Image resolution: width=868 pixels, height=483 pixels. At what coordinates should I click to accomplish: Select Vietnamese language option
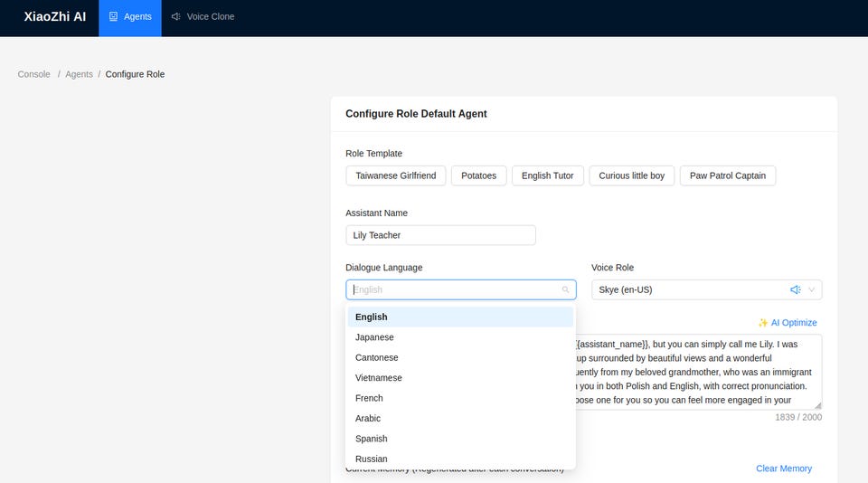(x=379, y=378)
